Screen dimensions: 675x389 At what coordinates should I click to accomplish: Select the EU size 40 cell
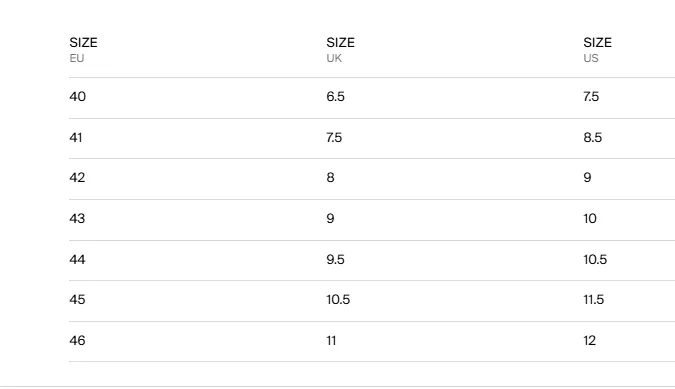[x=77, y=96]
